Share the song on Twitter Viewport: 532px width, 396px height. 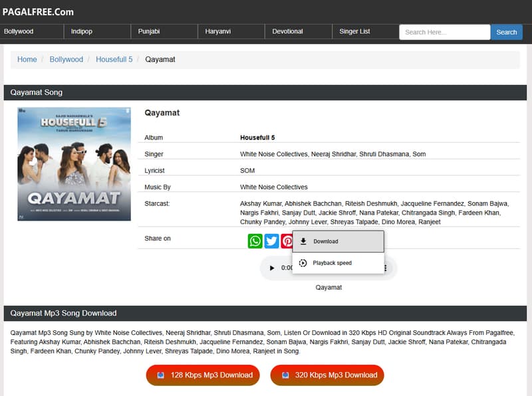coord(271,241)
